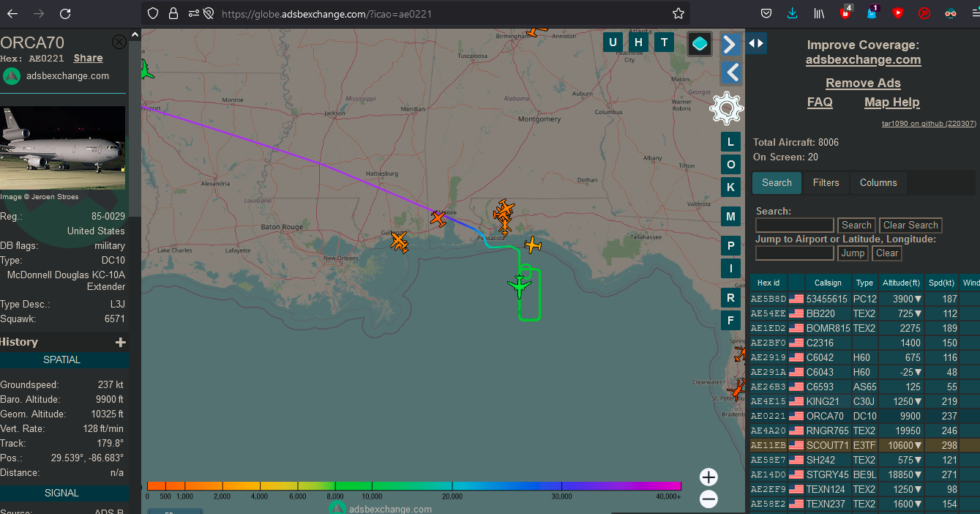Click the Jump button
980x514 pixels.
point(853,253)
